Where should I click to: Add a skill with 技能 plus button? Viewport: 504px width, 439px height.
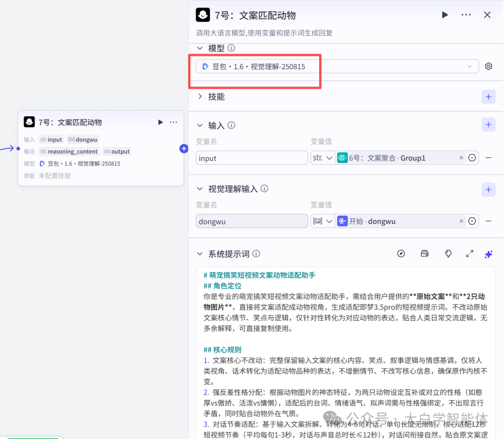point(488,97)
